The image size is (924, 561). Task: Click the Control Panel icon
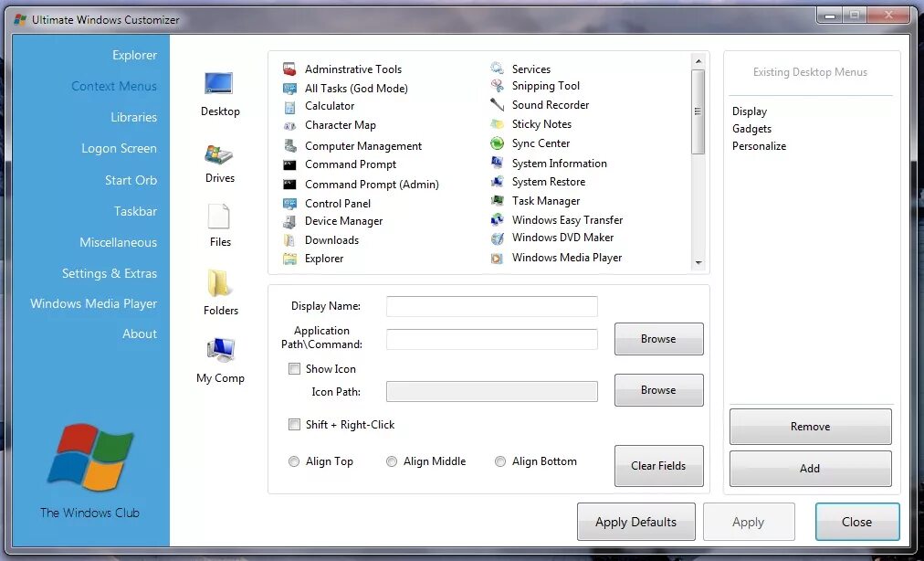(289, 204)
